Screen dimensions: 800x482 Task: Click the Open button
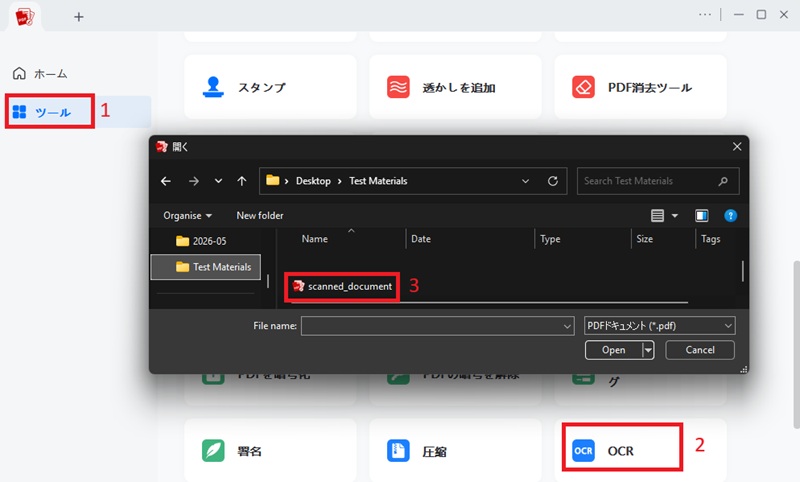click(613, 350)
